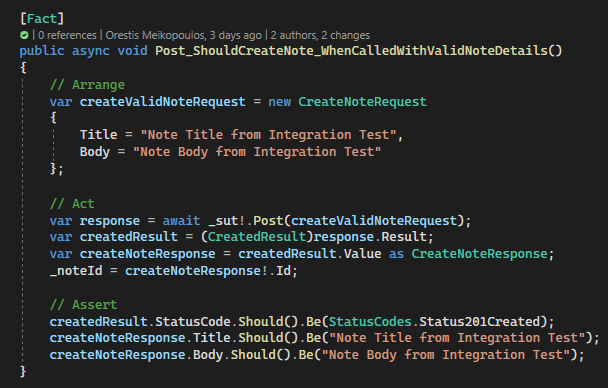Click the [Fact] attribute
The image size is (608, 388).
(x=42, y=18)
